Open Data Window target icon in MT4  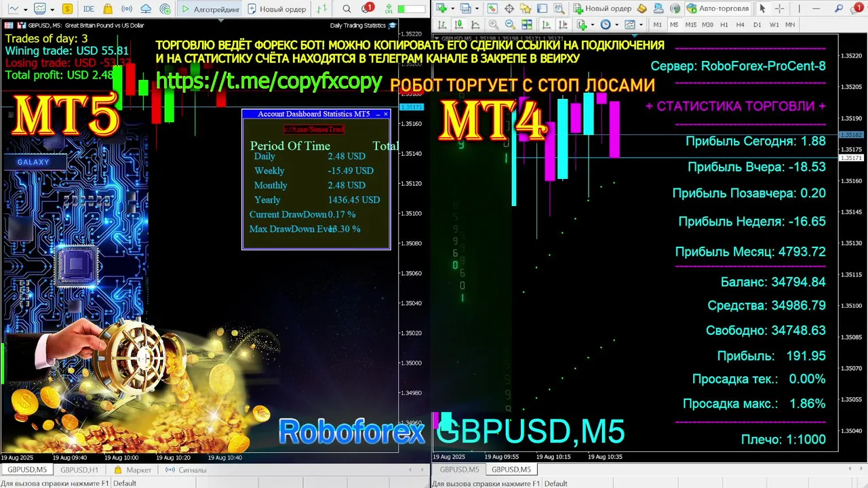tap(509, 9)
